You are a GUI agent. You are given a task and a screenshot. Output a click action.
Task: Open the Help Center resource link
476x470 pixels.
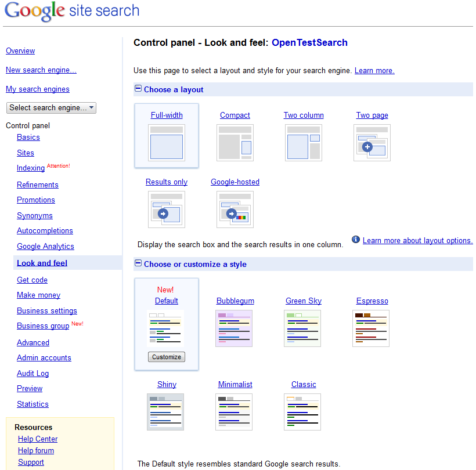pos(38,439)
